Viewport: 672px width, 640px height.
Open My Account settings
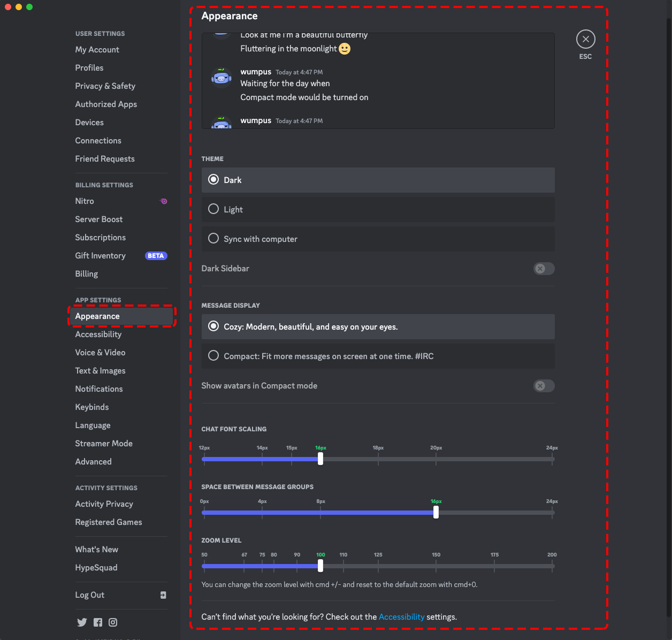click(x=97, y=49)
